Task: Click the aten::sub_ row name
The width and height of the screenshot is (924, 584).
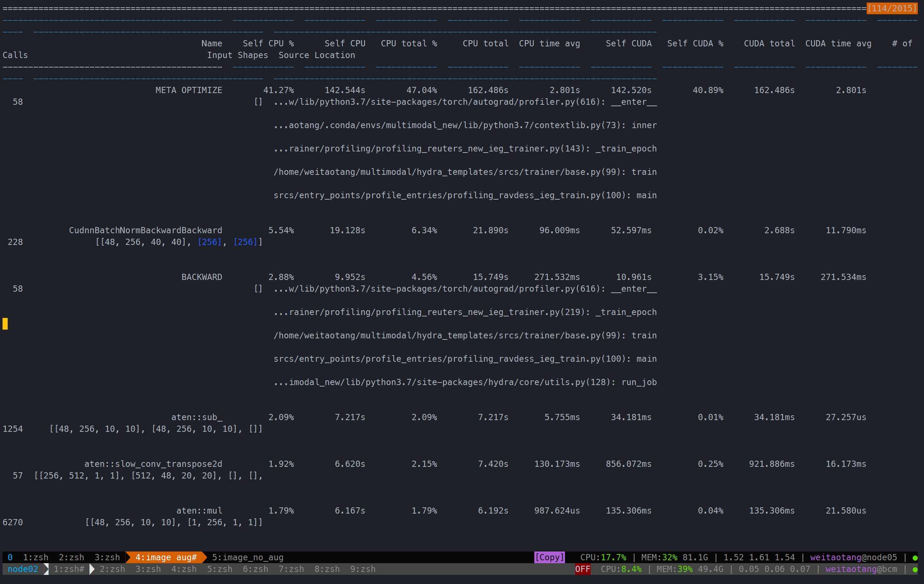Action: tap(197, 417)
